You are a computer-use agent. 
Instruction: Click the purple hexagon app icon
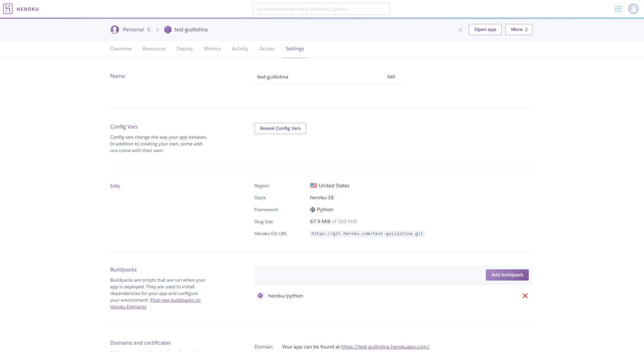pyautogui.click(x=168, y=30)
